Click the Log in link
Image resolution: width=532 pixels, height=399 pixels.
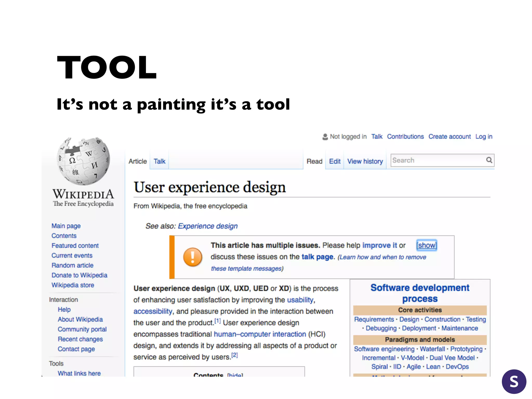484,137
